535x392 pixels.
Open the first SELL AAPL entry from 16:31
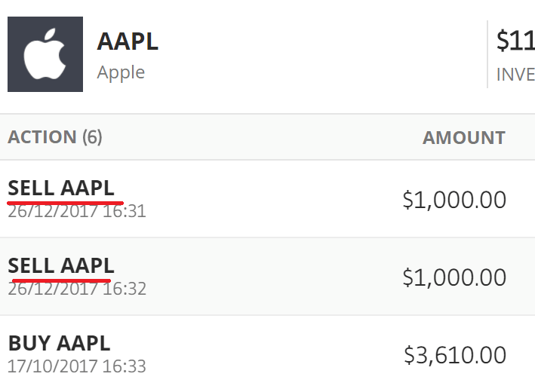pyautogui.click(x=61, y=188)
